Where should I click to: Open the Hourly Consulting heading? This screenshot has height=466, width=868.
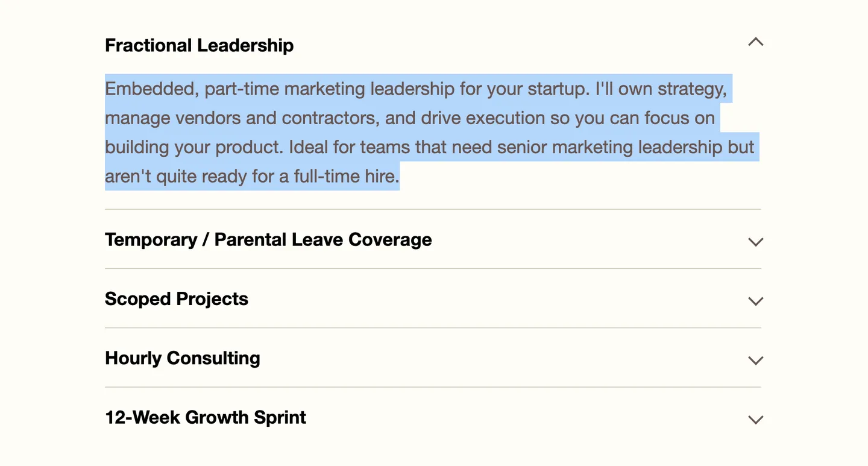183,358
